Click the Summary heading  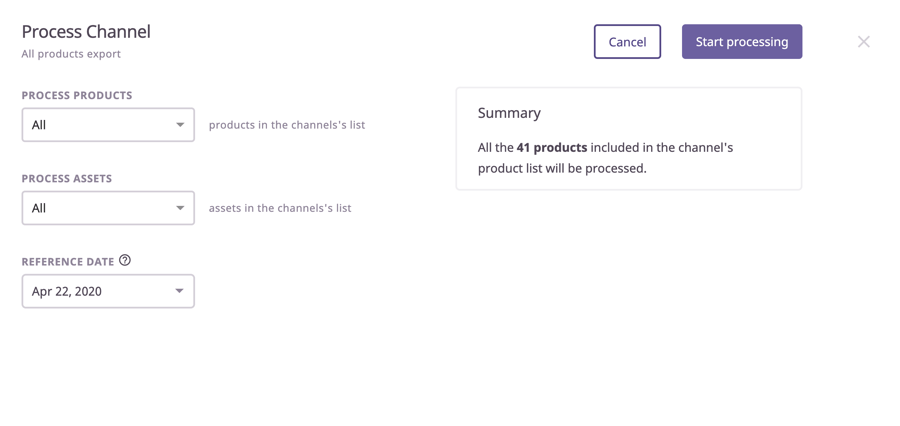[509, 113]
